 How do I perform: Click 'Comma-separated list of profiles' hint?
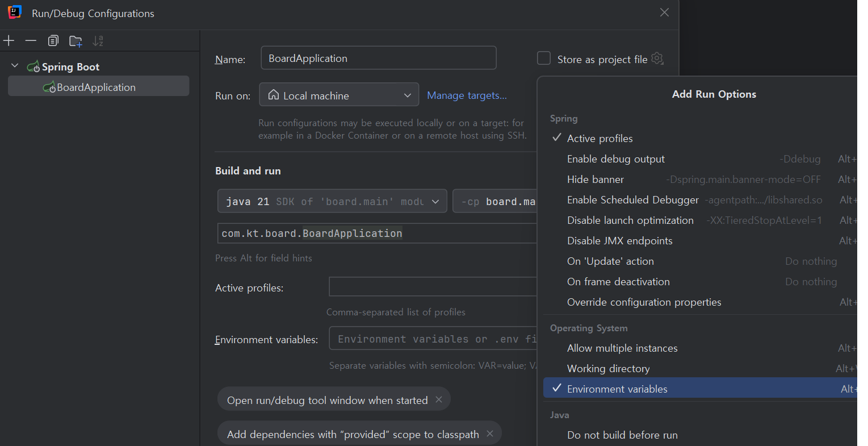[x=396, y=312]
